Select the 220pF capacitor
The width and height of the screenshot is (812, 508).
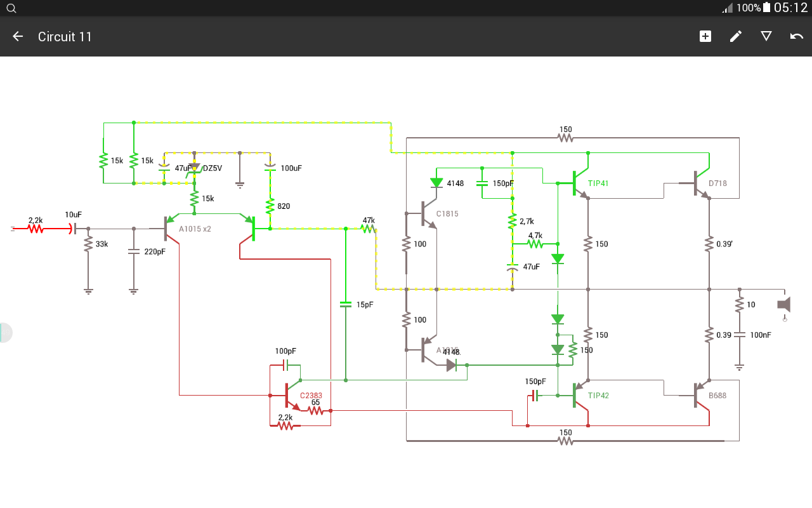[x=133, y=251]
